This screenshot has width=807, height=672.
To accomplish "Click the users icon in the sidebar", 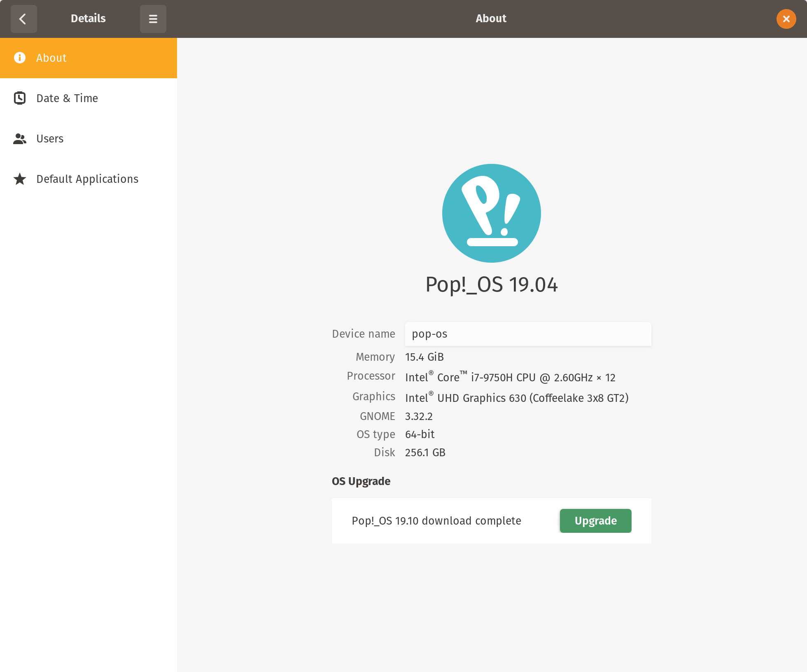I will coord(19,139).
